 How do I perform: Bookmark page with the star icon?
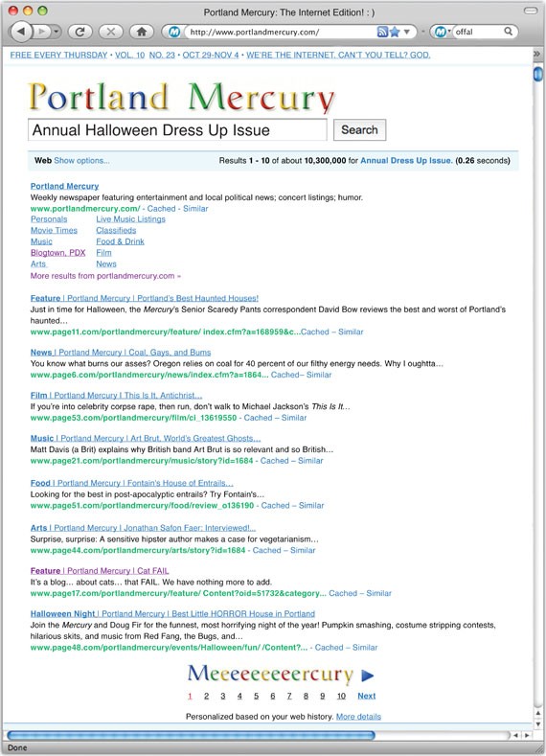pos(395,32)
